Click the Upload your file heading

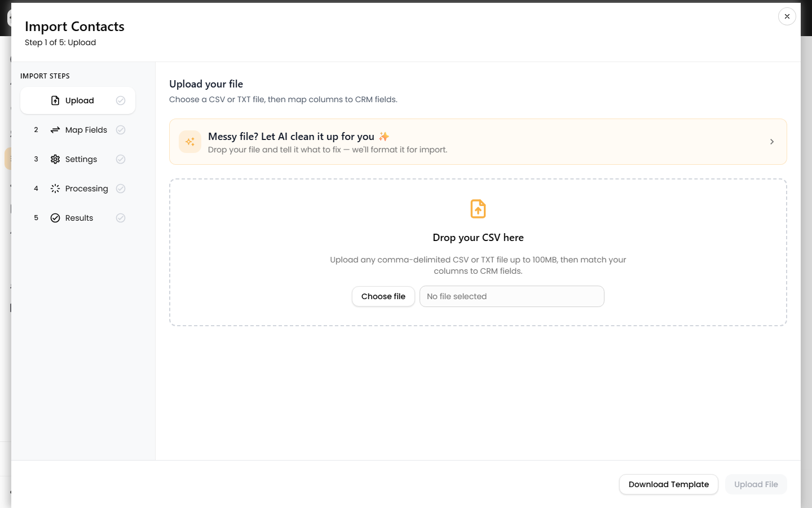[x=206, y=84]
